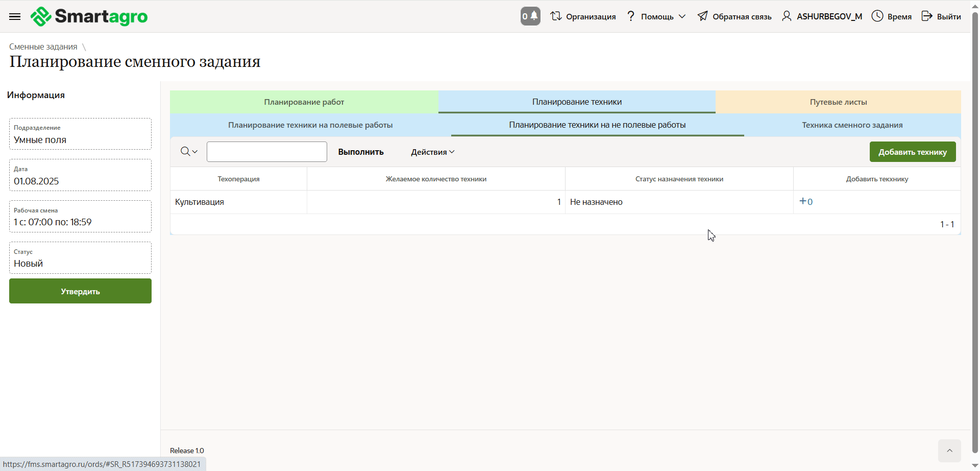Click the Обратная связь paper plane icon
The width and height of the screenshot is (980, 471).
(703, 16)
